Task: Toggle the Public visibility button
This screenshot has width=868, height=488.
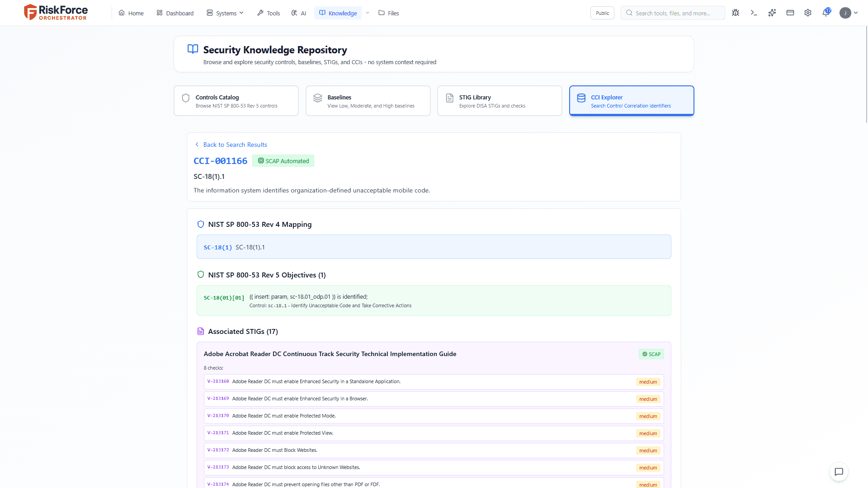Action: [x=602, y=13]
